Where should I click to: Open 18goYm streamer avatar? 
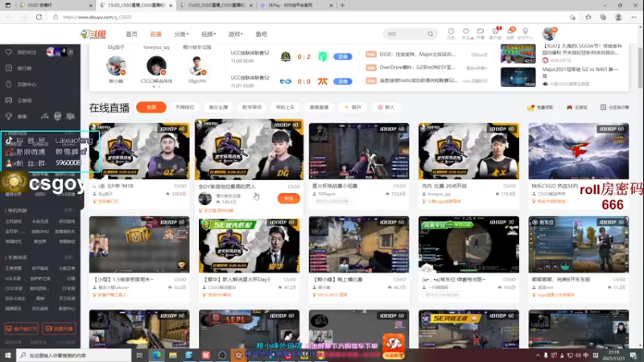tap(196, 66)
